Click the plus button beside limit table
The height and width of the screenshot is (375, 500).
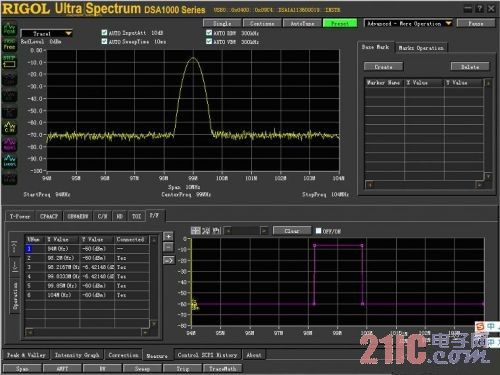point(168,236)
